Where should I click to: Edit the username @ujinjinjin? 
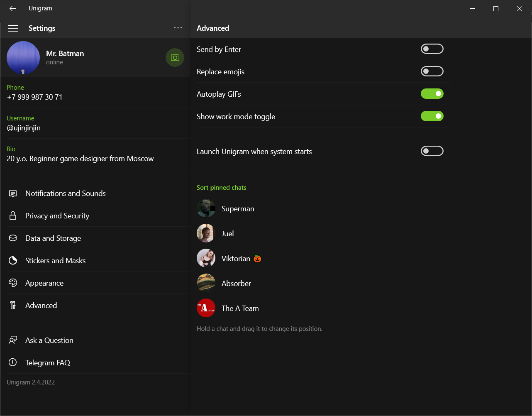coord(24,128)
